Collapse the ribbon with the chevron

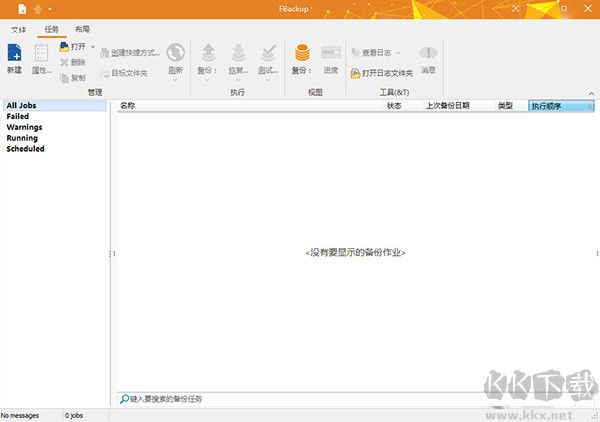[x=592, y=93]
